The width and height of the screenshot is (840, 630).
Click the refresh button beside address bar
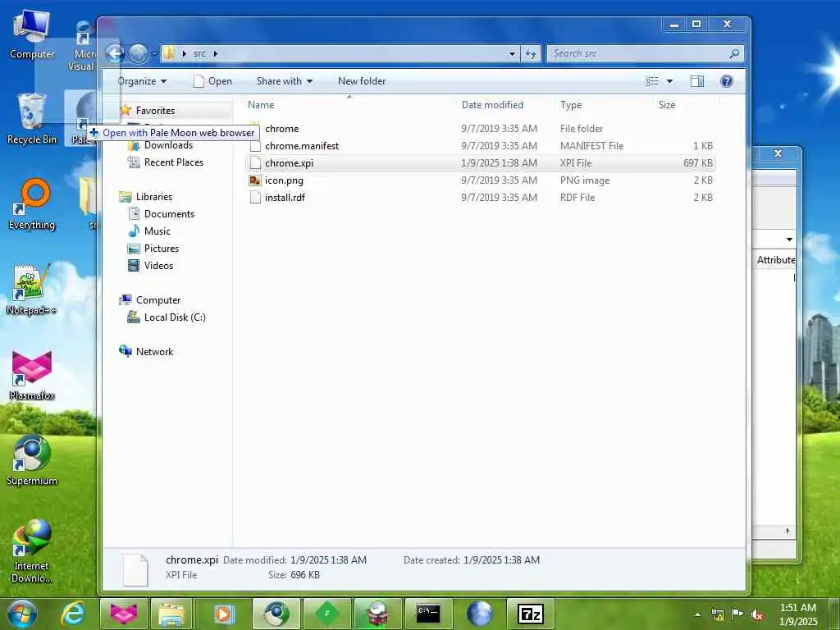click(x=531, y=53)
